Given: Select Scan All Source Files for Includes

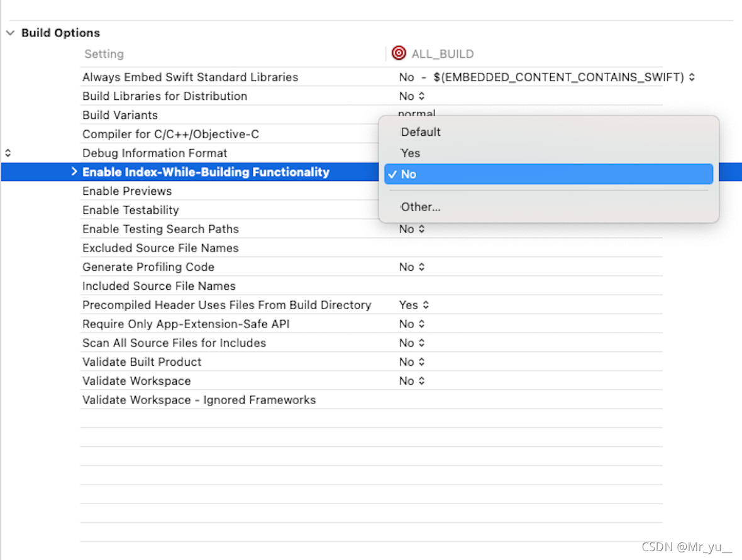Looking at the screenshot, I should point(174,343).
